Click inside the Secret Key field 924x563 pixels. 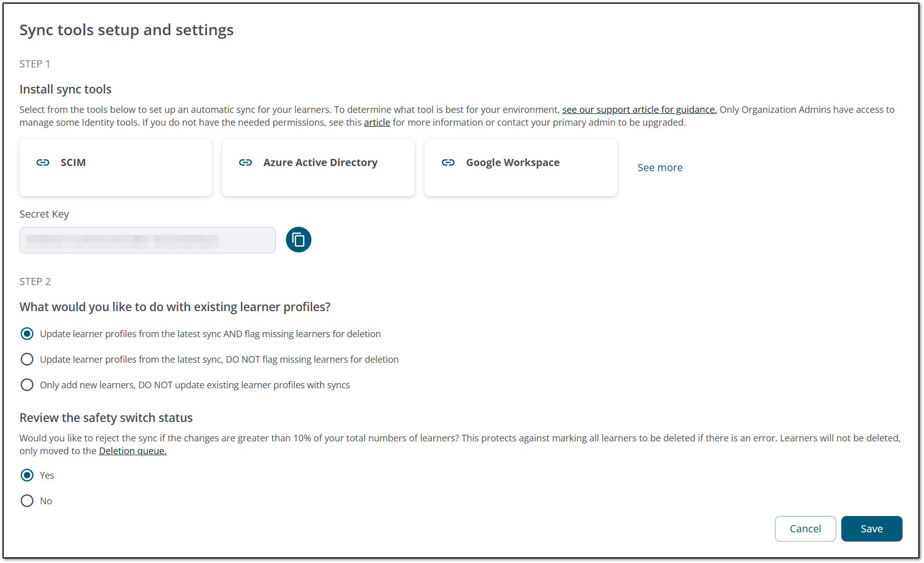pos(147,240)
